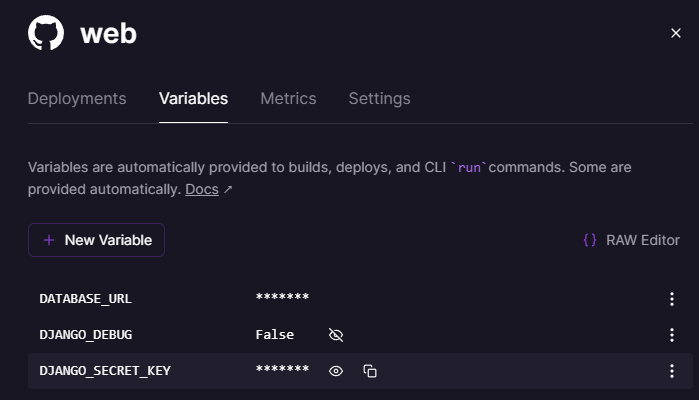Copy the DJANGO_SECRET_KEY value
The image size is (699, 400).
coord(370,371)
